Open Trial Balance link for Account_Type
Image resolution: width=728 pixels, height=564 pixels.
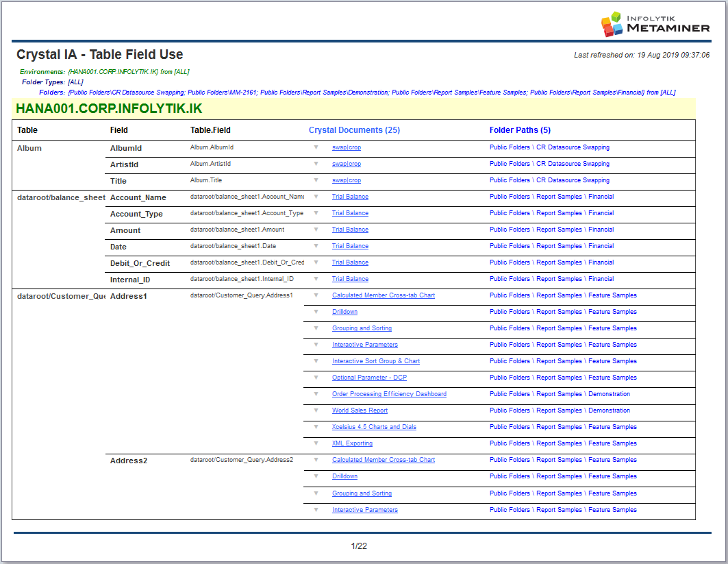pyautogui.click(x=350, y=212)
